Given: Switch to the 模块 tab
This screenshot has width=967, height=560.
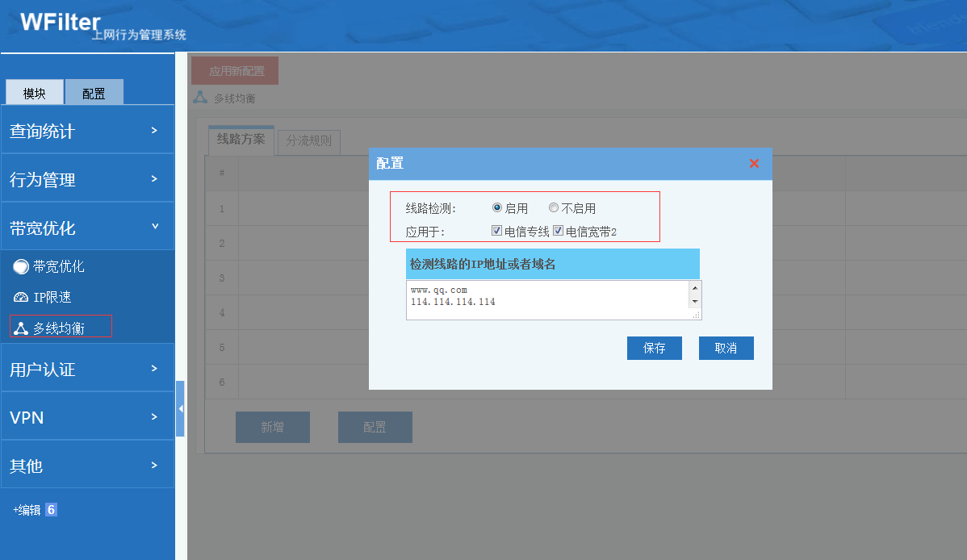Looking at the screenshot, I should point(35,93).
